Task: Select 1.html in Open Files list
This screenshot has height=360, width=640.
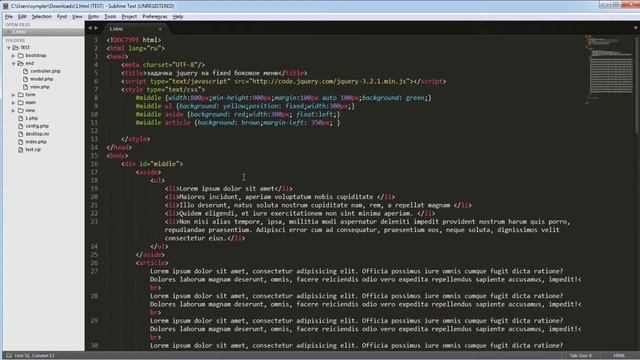Action: pyautogui.click(x=43, y=32)
